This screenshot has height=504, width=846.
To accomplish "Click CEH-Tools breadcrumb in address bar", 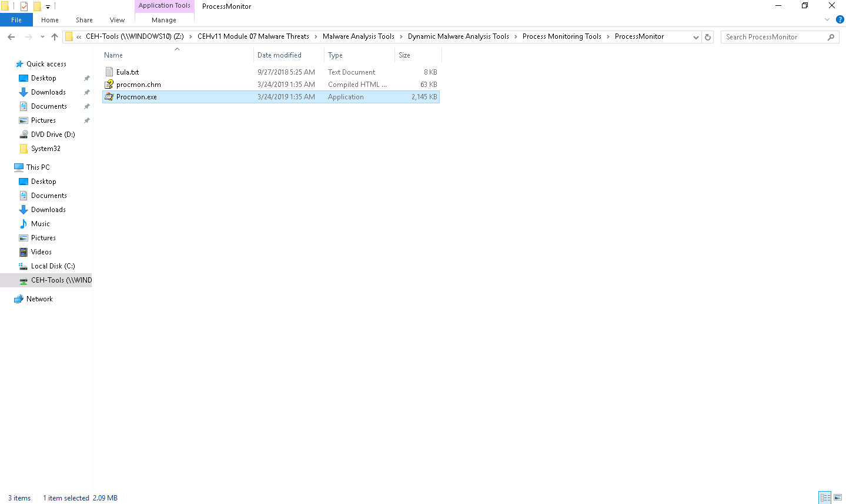I will 135,36.
